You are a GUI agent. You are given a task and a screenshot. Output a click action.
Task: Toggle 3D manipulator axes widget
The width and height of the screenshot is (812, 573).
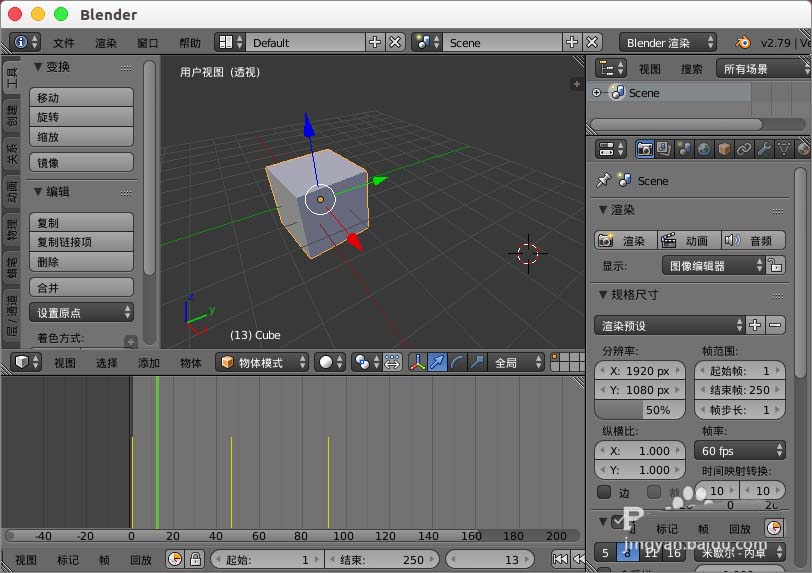point(417,362)
